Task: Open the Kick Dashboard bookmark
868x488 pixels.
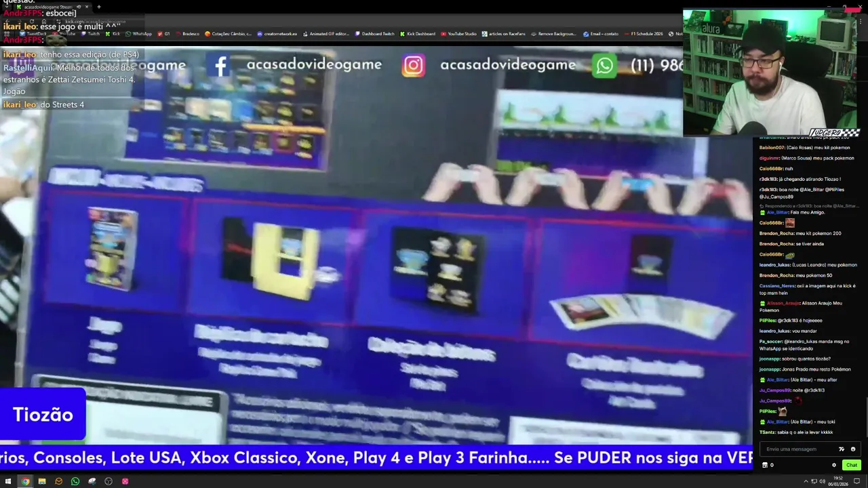Action: coord(417,34)
